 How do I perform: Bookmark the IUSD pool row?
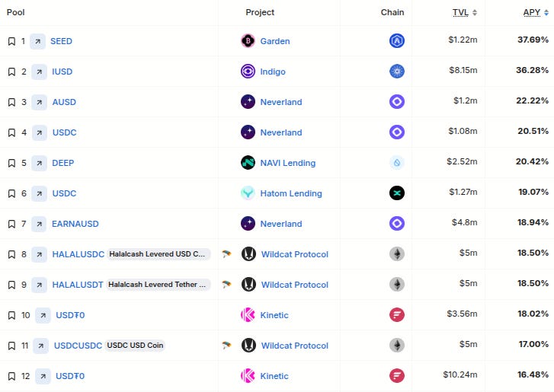point(11,72)
